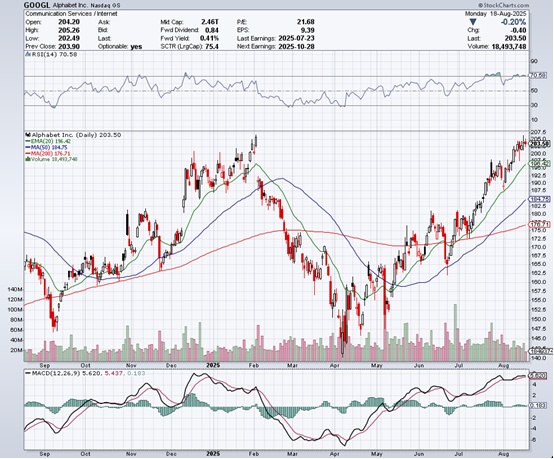Click the candlestick icon beside Alphabet Inc. (Daily)
554x459 pixels.
pos(28,135)
